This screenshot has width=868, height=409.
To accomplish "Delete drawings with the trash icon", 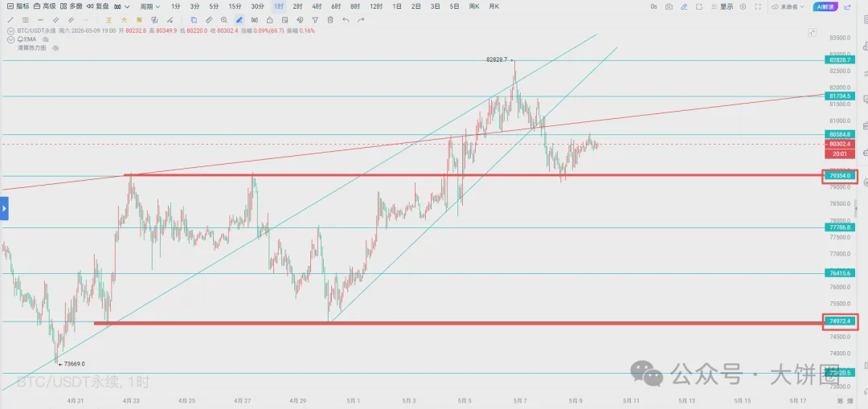I will pos(330,20).
